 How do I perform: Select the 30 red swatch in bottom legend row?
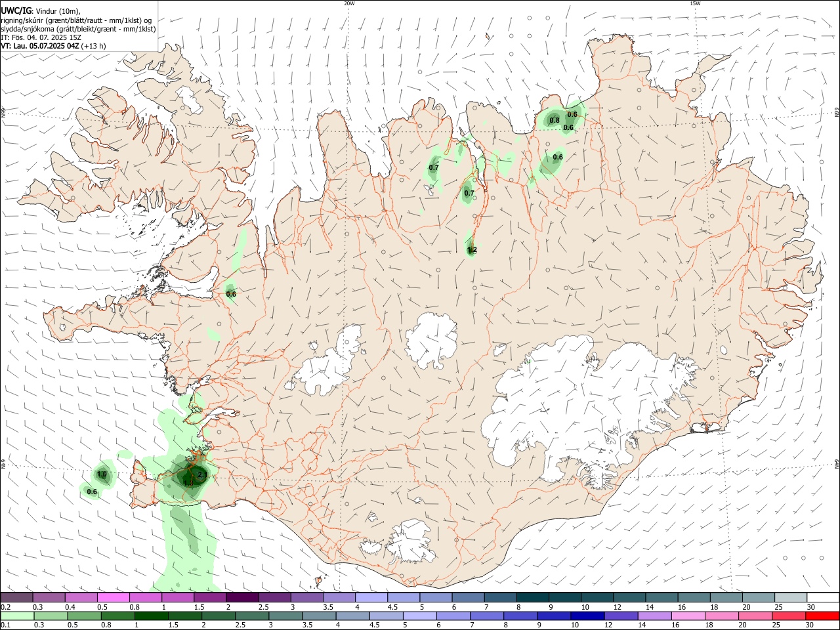pos(822,616)
